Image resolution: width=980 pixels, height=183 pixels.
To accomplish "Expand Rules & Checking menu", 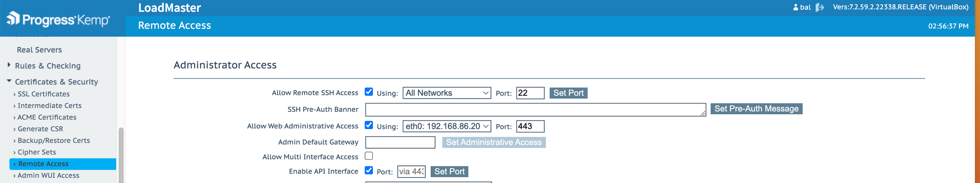I will 48,66.
